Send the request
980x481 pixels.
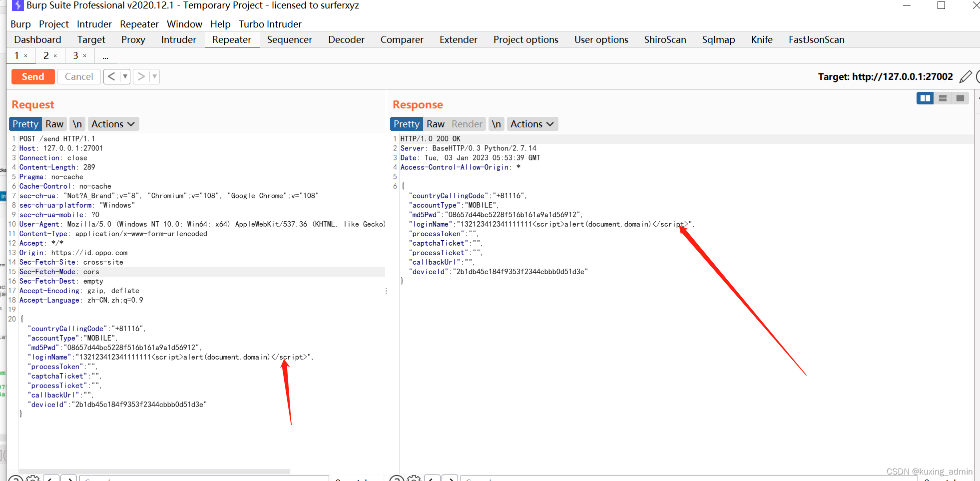pyautogui.click(x=33, y=76)
